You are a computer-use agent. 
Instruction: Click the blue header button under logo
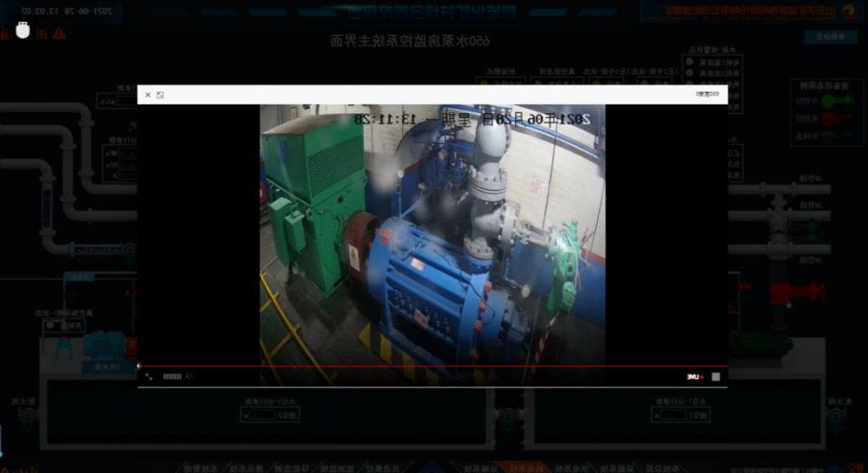coord(829,37)
